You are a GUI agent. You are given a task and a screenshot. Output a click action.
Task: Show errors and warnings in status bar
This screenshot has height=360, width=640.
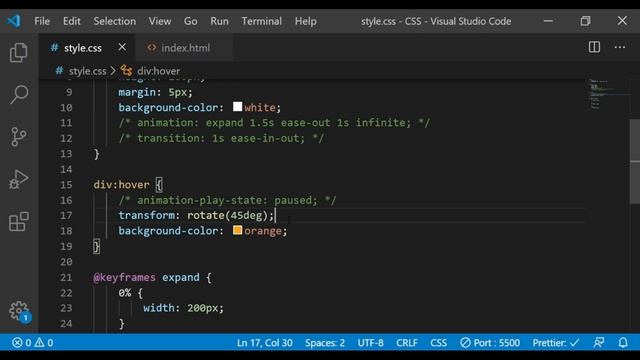coord(33,342)
